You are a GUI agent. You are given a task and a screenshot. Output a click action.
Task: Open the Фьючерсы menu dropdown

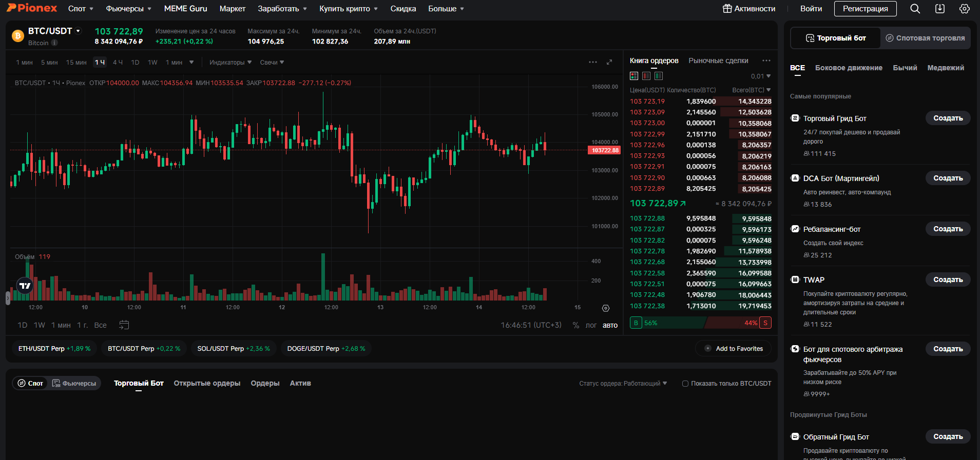coord(128,9)
